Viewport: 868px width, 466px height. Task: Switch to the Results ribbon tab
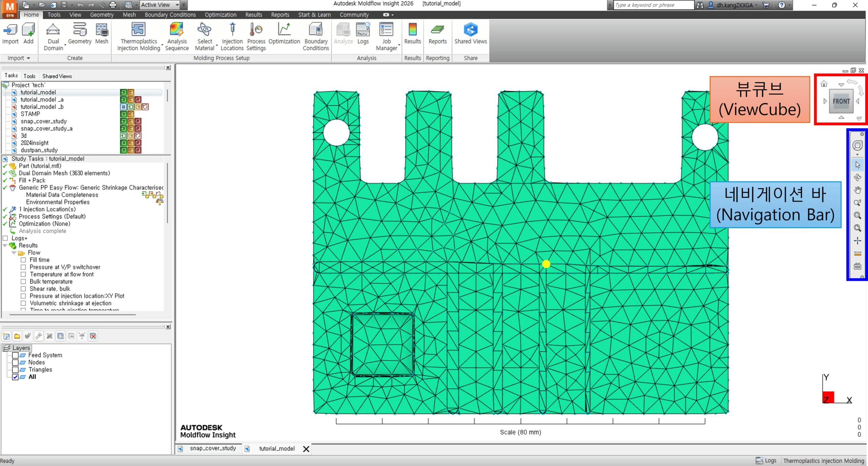pos(254,15)
